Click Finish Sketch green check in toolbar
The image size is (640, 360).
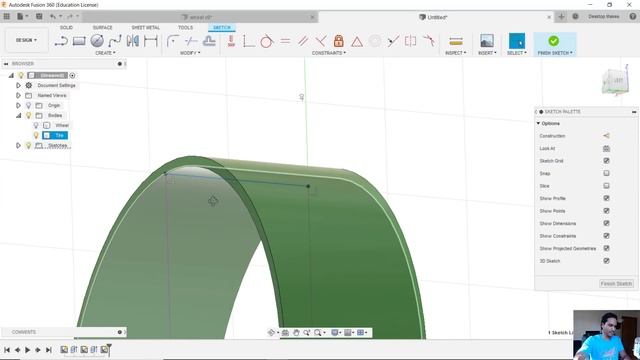coord(554,41)
